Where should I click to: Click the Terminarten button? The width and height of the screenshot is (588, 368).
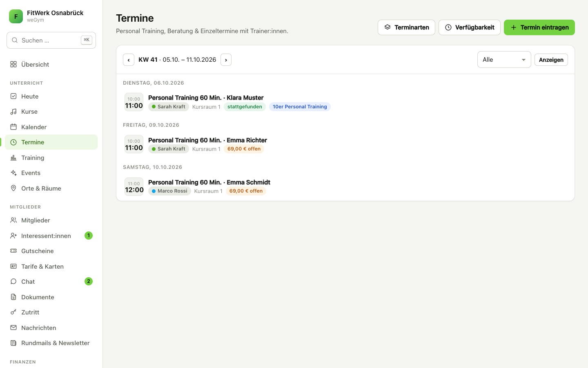point(406,27)
